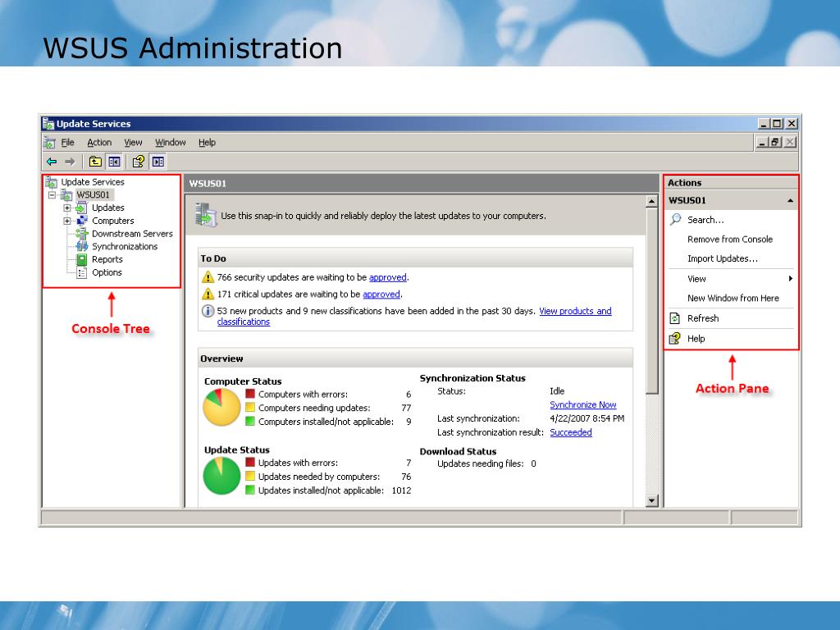Click the vertical scrollbar thumb
This screenshot has height=630, width=840.
(x=651, y=301)
